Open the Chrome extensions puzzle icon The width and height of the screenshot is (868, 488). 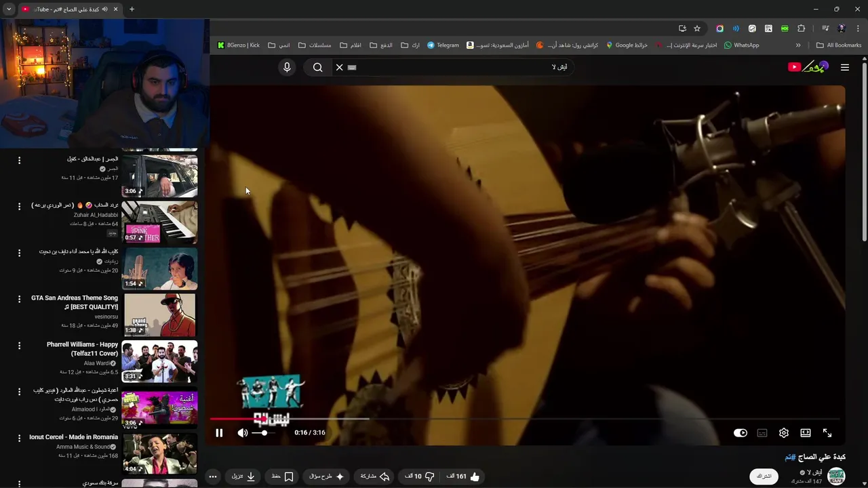(x=802, y=28)
